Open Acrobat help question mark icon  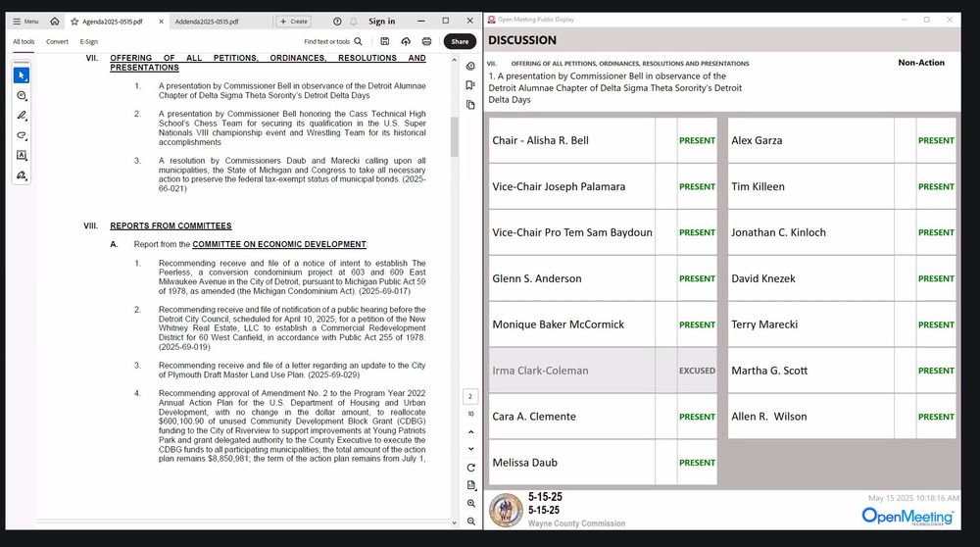[x=337, y=22]
